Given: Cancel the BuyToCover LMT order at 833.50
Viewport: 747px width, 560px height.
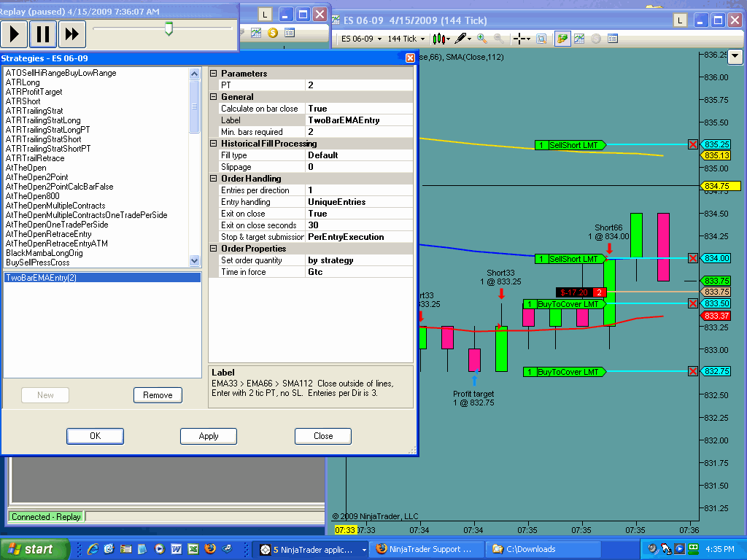Looking at the screenshot, I should [693, 303].
